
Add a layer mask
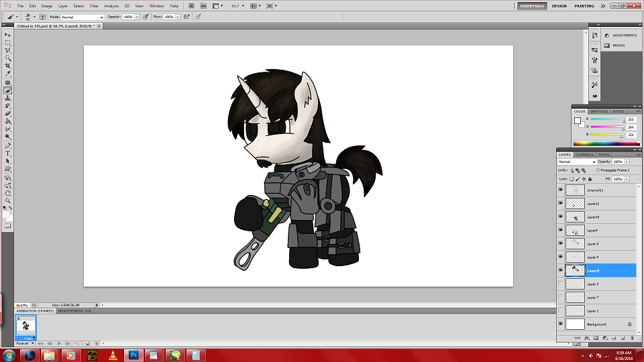pyautogui.click(x=596, y=338)
